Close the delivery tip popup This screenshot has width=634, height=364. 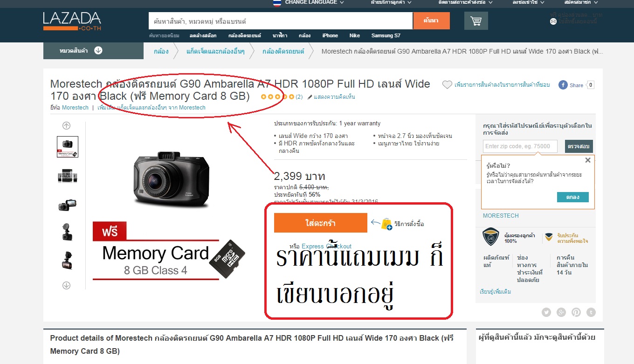click(x=588, y=160)
